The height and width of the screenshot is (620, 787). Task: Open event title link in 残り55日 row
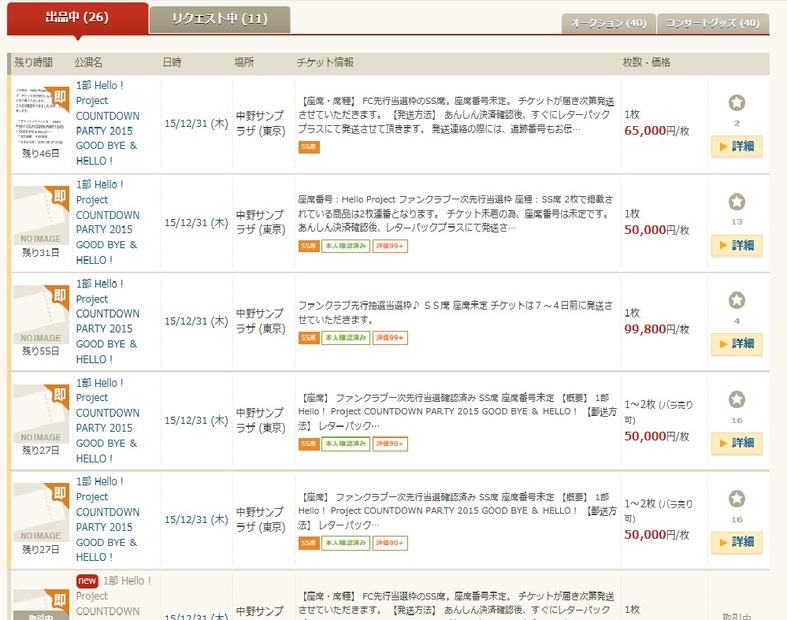[107, 321]
